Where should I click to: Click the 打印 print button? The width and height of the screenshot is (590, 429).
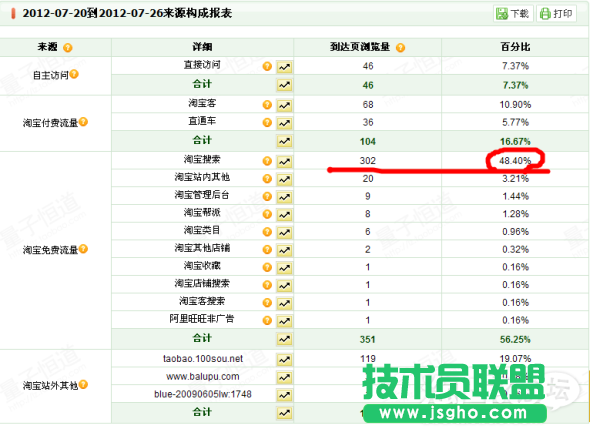(556, 14)
